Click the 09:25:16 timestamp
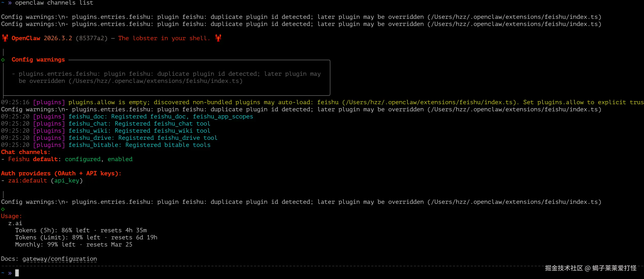644x279 pixels. click(x=15, y=102)
